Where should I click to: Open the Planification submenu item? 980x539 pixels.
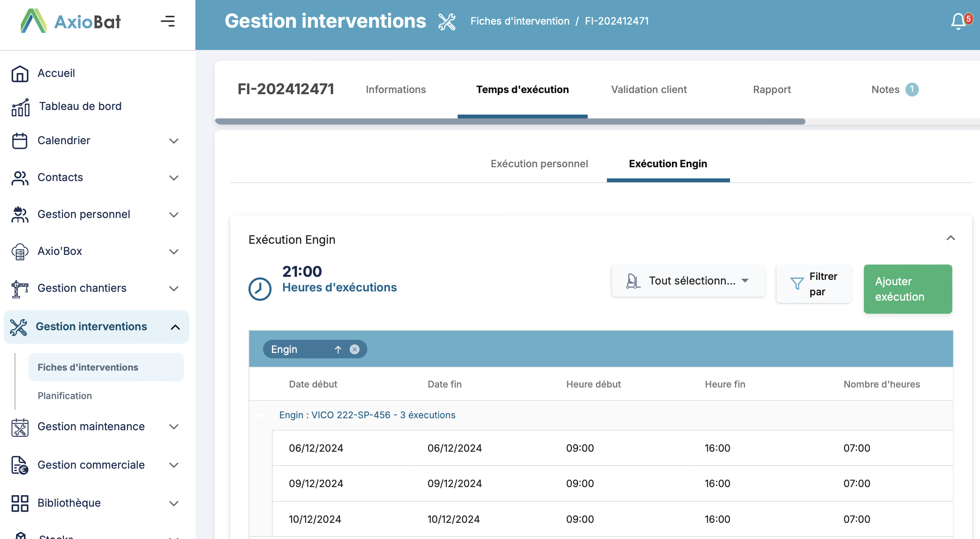click(x=65, y=396)
